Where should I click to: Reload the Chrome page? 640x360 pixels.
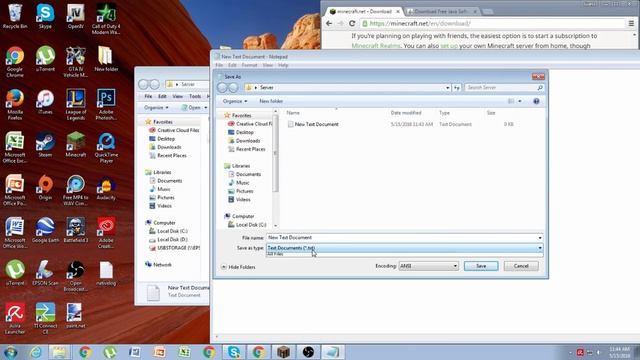(x=352, y=24)
